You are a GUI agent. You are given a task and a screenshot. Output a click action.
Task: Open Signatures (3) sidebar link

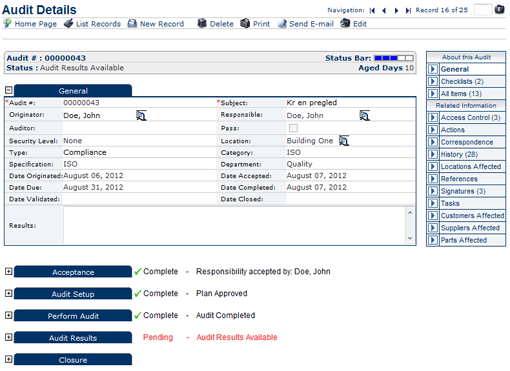(x=463, y=191)
